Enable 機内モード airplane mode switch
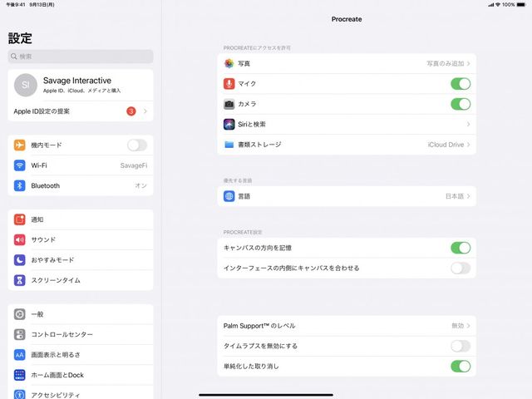Image resolution: width=532 pixels, height=399 pixels. pyautogui.click(x=137, y=145)
